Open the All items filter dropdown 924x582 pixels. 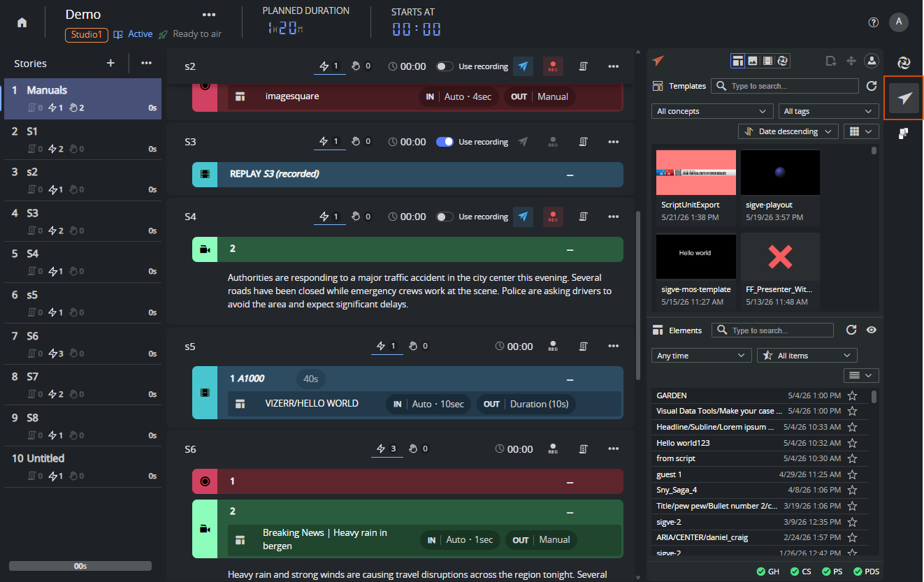pyautogui.click(x=807, y=356)
